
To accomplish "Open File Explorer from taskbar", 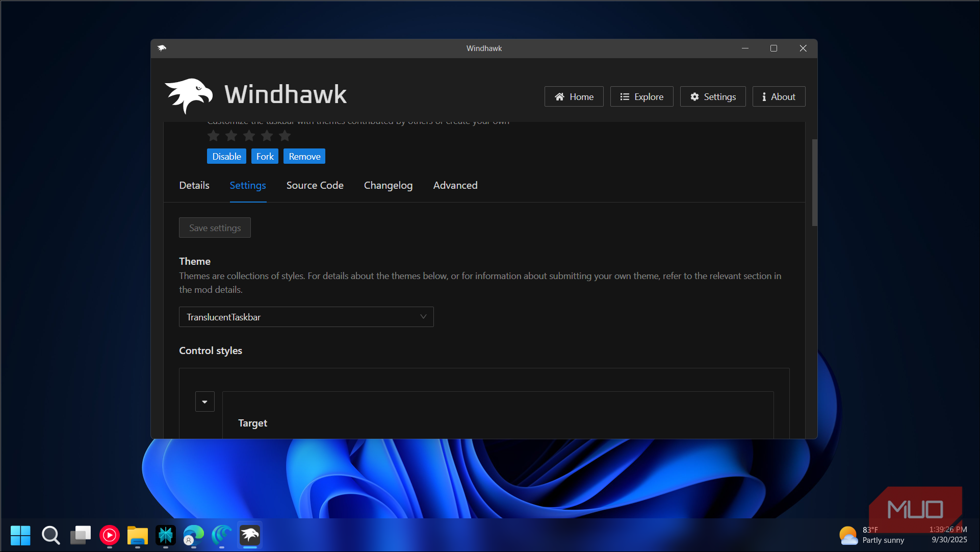I will coord(137,535).
